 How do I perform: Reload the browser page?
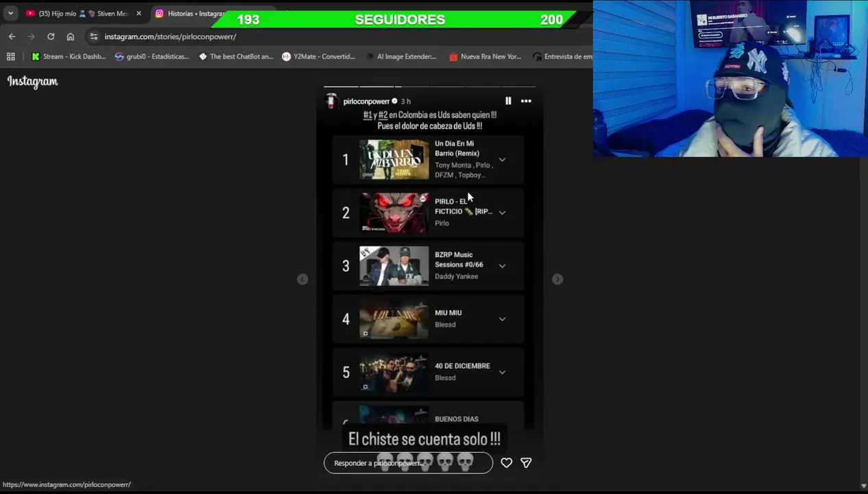coord(51,36)
